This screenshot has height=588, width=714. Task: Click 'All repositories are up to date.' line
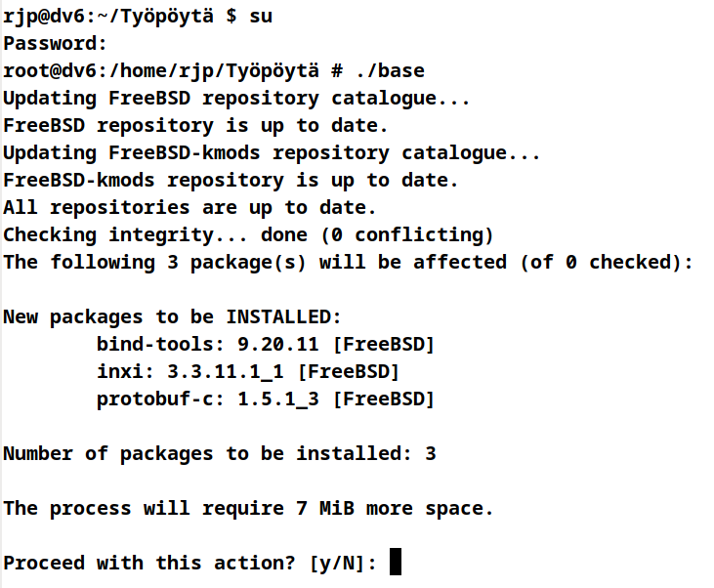(x=189, y=208)
